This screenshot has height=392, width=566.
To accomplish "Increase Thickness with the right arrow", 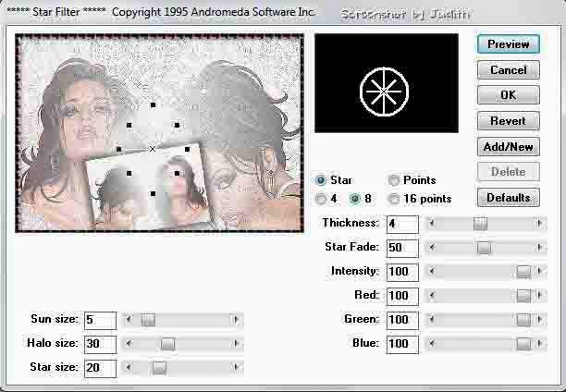I will (540, 224).
